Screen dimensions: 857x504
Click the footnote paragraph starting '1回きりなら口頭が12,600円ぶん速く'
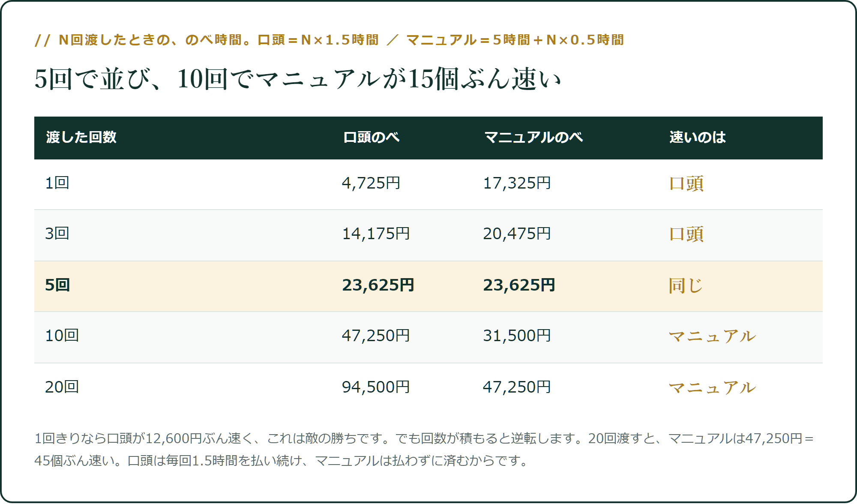424,450
